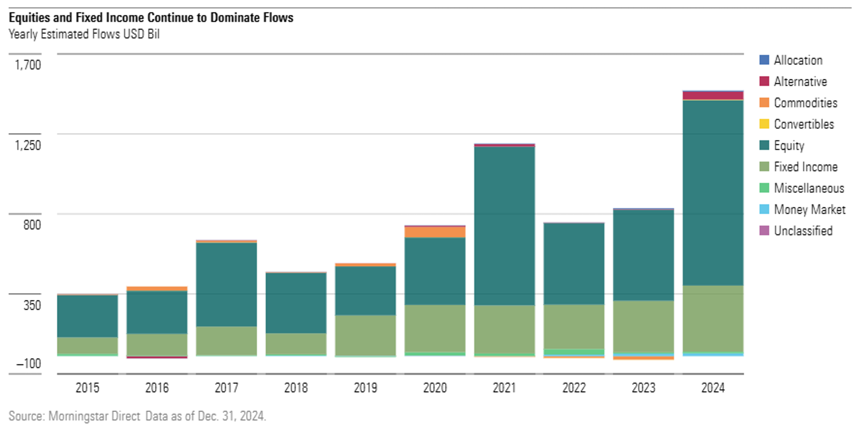Click the Money Market legend swatch
This screenshot has width=868, height=431.
click(764, 209)
